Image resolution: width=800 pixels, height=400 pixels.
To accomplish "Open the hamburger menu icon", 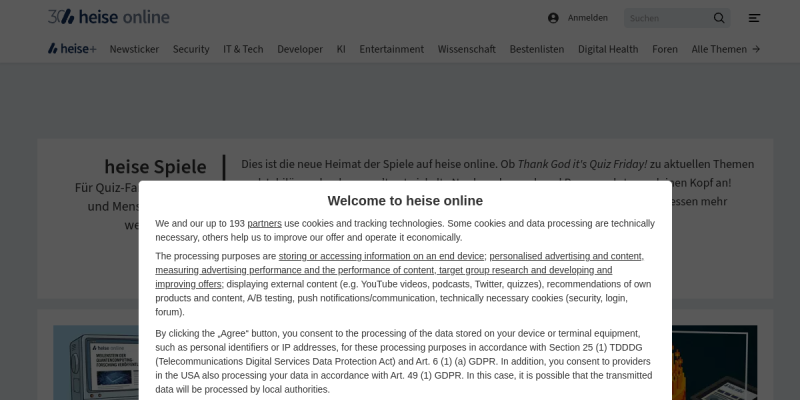I will tap(754, 18).
